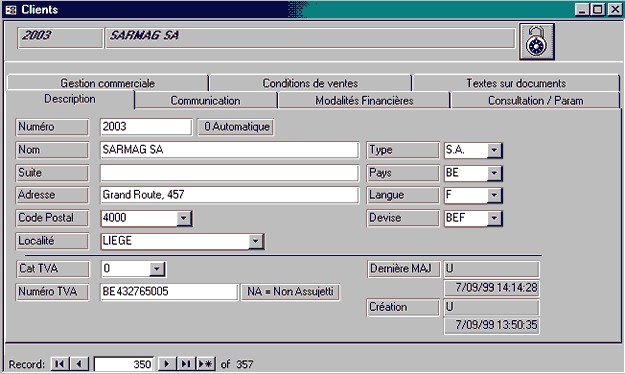
Task: Click the Création user field U
Action: click(492, 307)
